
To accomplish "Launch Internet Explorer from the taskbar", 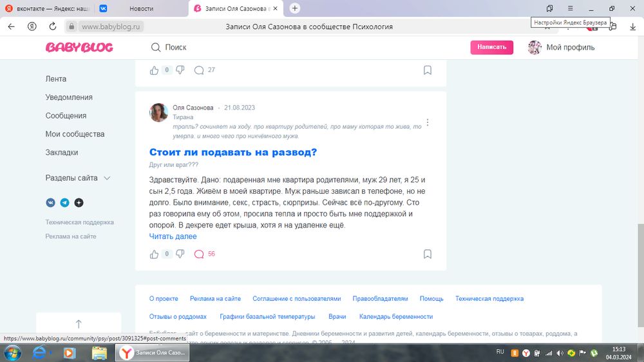I will [x=40, y=352].
